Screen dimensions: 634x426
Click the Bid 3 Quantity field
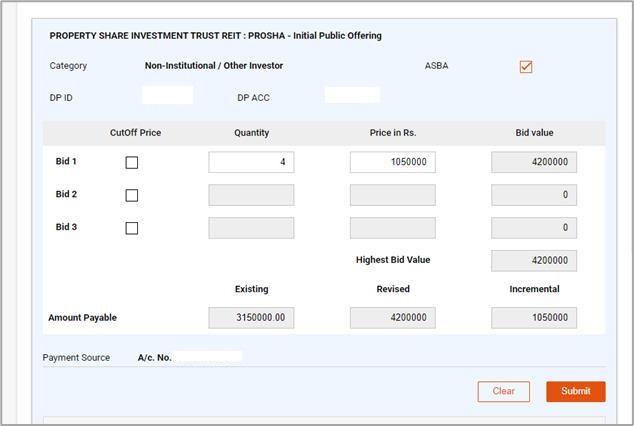[x=251, y=228]
